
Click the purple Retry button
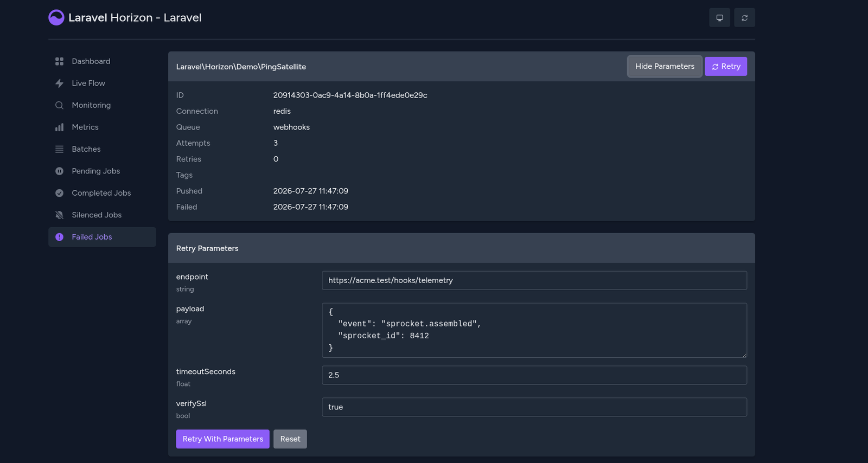pos(726,66)
